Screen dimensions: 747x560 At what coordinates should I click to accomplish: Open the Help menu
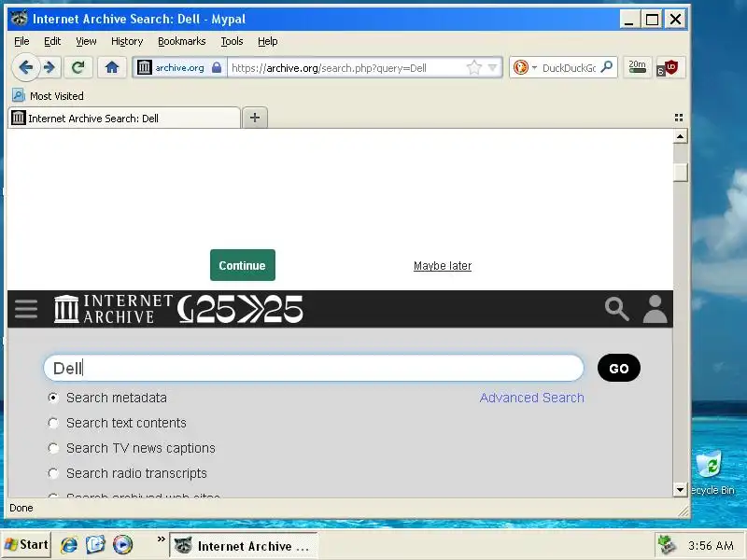click(268, 41)
